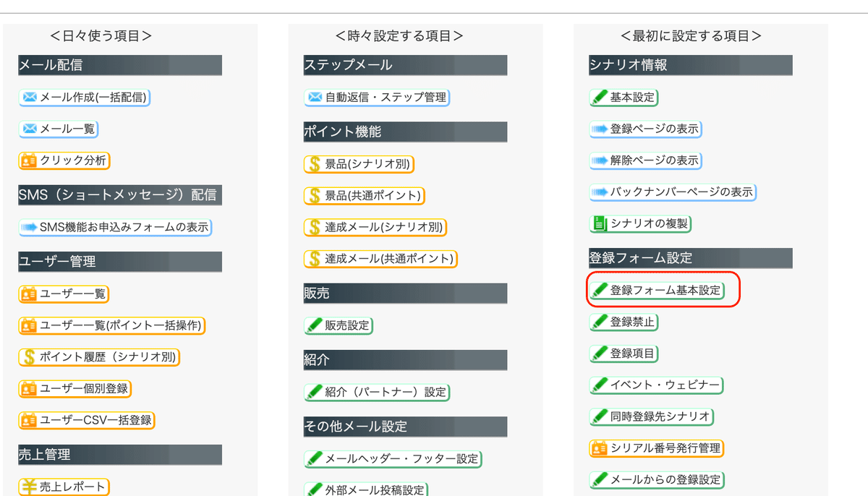Image resolution: width=868 pixels, height=496 pixels.
Task: Click pencil icon on 販売設定
Action: [315, 326]
